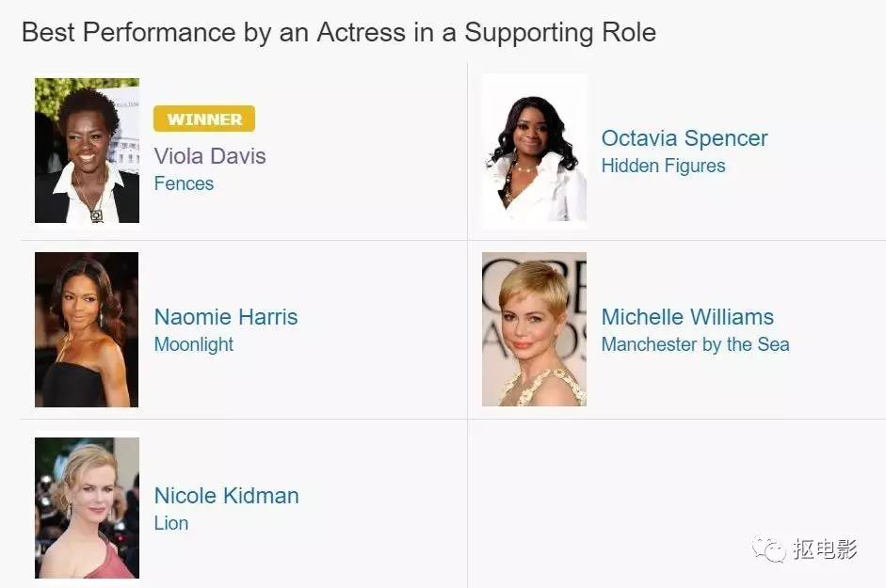The image size is (886, 588).
Task: Open the Hidden Figures film link
Action: point(663,166)
